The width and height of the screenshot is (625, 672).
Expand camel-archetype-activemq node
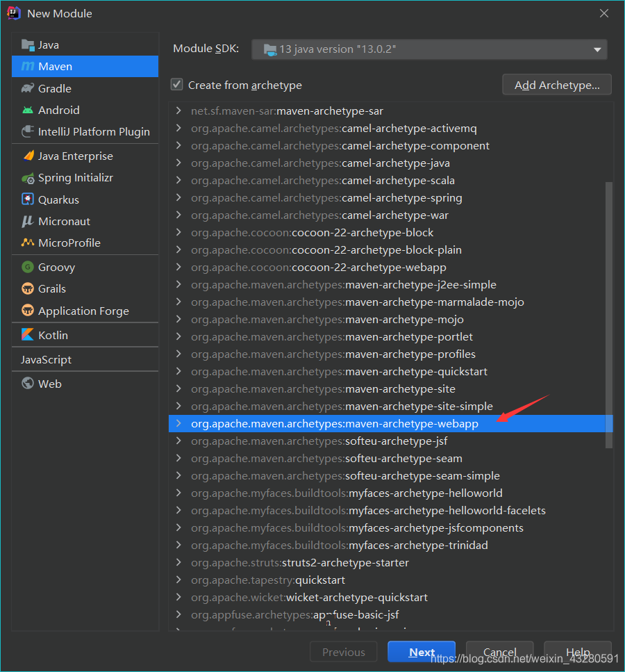click(x=178, y=128)
